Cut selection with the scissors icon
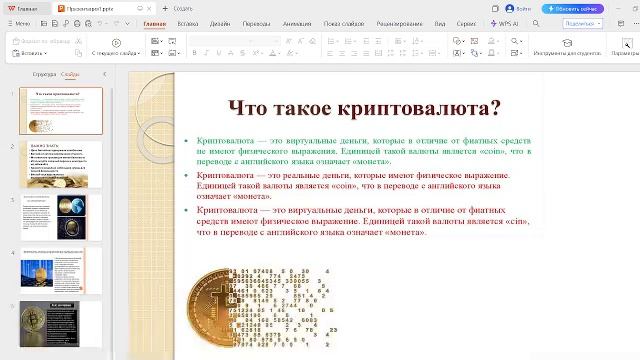 click(78, 41)
